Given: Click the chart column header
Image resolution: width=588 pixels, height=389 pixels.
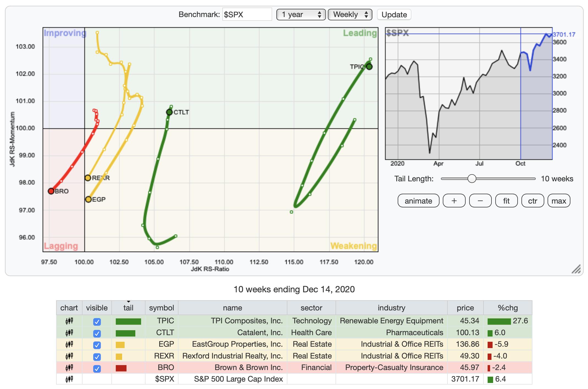Looking at the screenshot, I should 69,308.
